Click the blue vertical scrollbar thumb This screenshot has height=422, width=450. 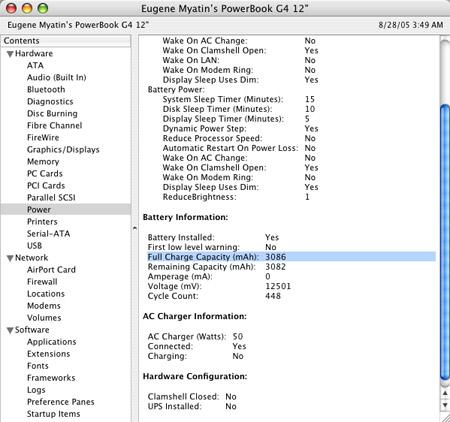445,242
